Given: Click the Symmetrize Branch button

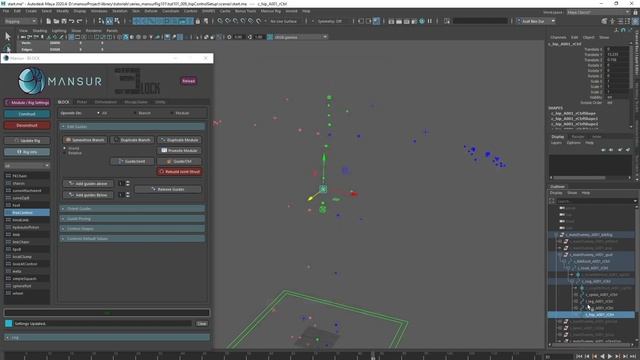Looking at the screenshot, I should (x=85, y=140).
